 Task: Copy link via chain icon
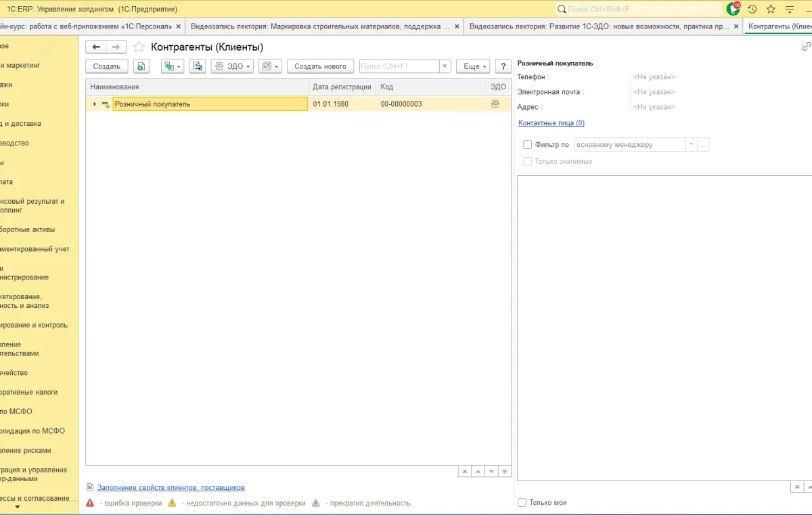[x=806, y=47]
